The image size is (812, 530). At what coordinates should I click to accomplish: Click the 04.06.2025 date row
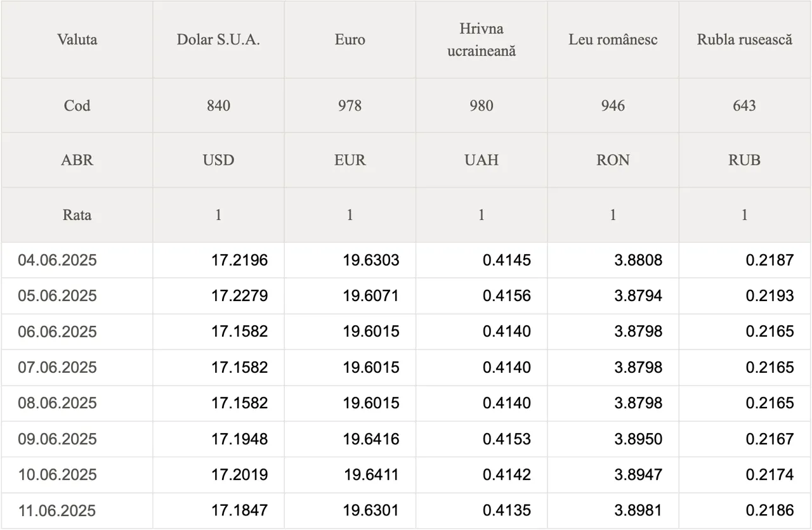(x=406, y=260)
